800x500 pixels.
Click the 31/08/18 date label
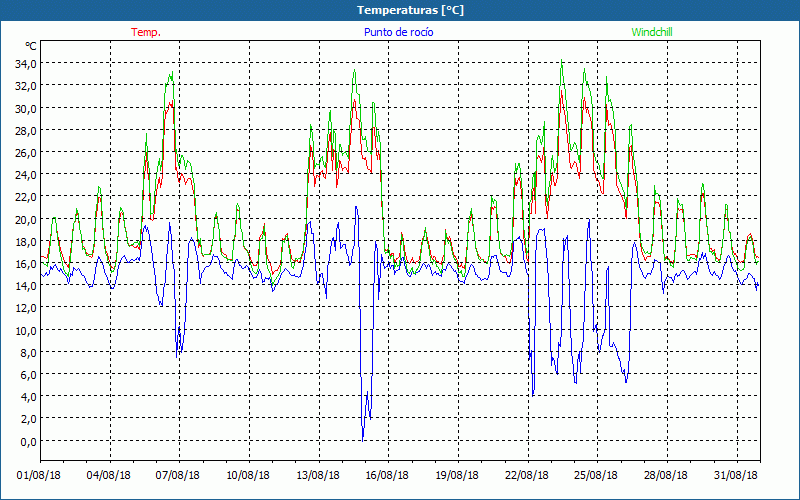[x=736, y=476]
